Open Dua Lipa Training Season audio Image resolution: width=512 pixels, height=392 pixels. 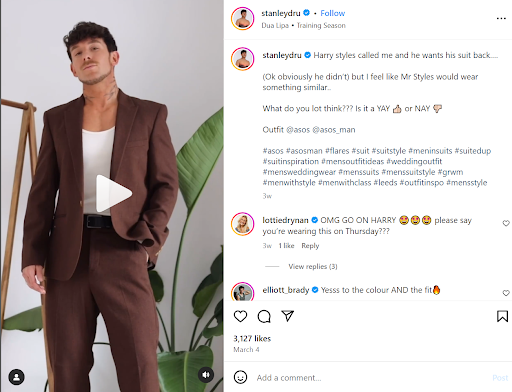(x=303, y=25)
